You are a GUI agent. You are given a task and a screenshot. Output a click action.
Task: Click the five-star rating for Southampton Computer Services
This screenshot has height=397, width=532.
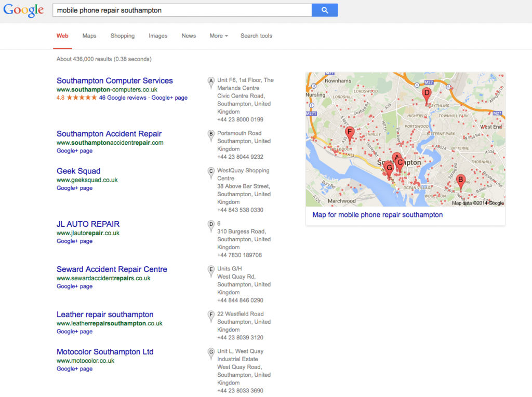pyautogui.click(x=82, y=98)
